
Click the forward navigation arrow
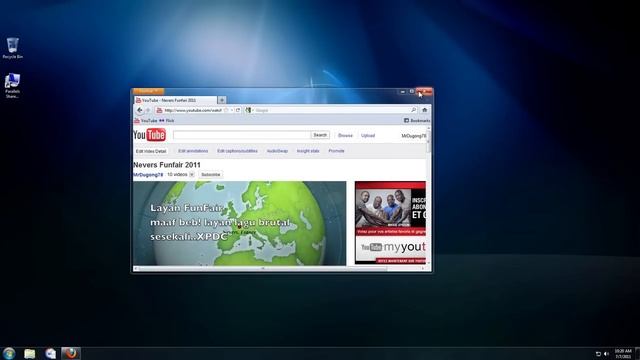click(x=148, y=110)
